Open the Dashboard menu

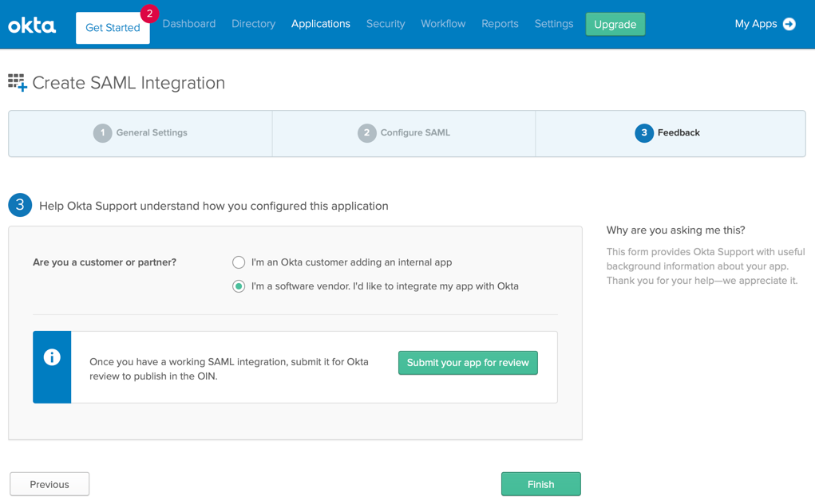[x=189, y=24]
